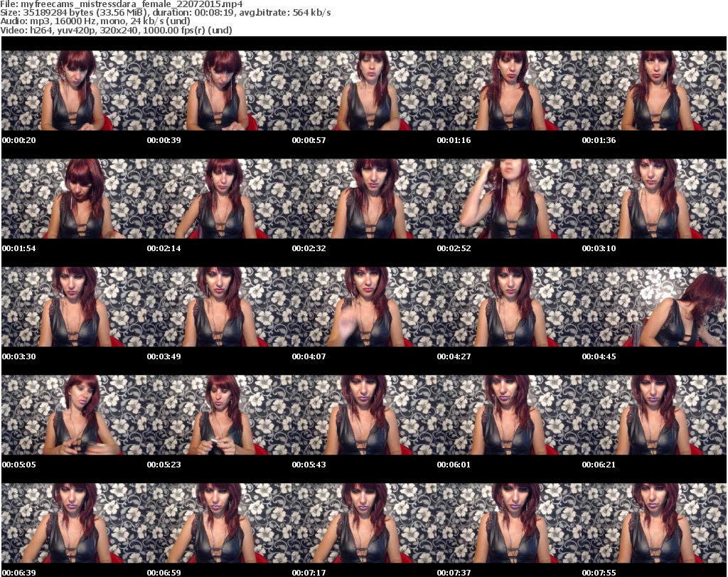Select the thumbnail frame at 00:01:54
This screenshot has width=728, height=577.
(x=74, y=198)
